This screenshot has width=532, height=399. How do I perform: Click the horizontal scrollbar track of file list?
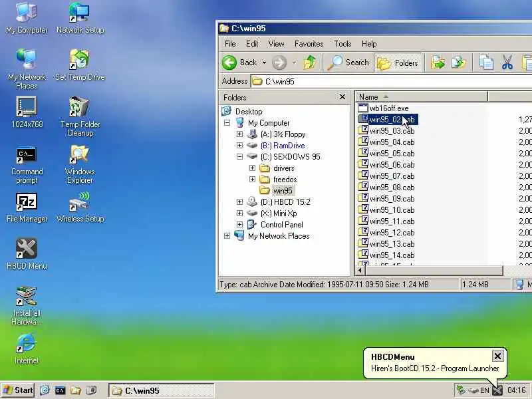[518, 271]
